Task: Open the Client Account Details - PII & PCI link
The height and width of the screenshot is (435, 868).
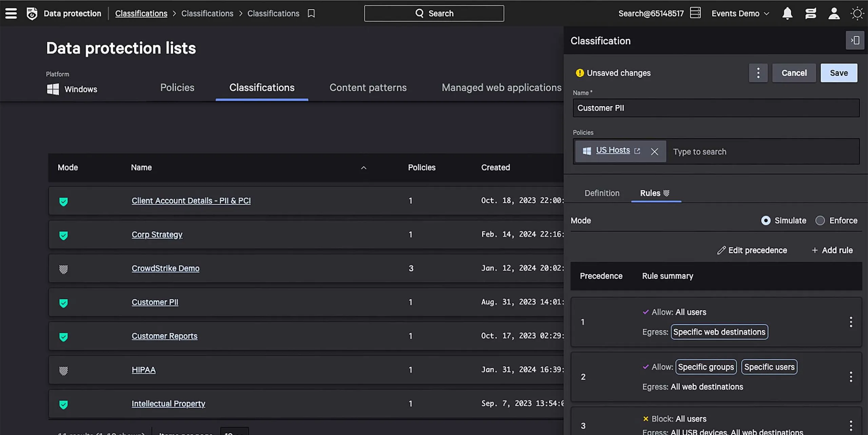Action: click(191, 201)
